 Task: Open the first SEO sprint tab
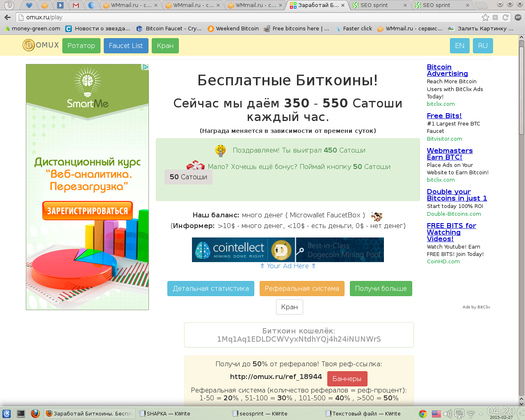[379, 5]
